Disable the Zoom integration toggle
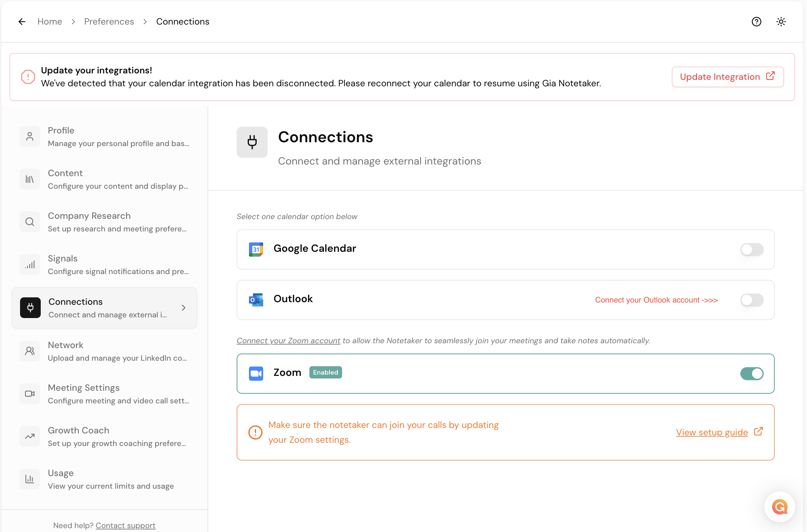Viewport: 807px width, 532px height. (x=751, y=374)
